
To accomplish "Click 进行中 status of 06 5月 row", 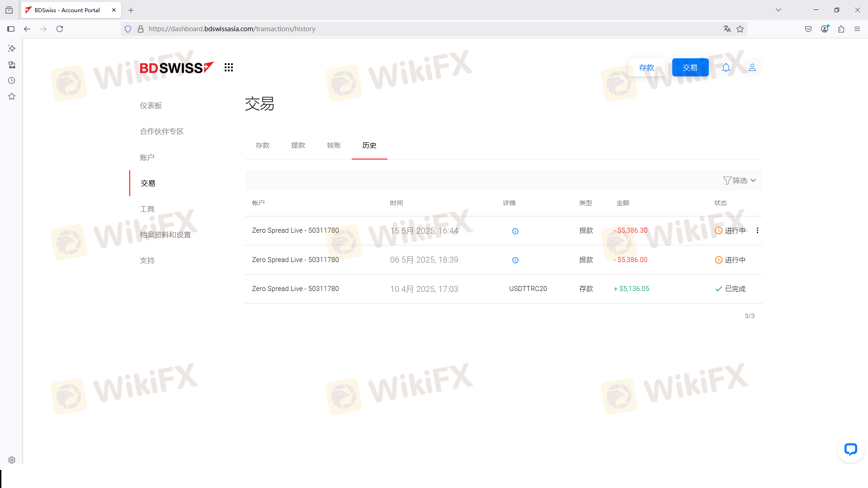I will pyautogui.click(x=731, y=260).
